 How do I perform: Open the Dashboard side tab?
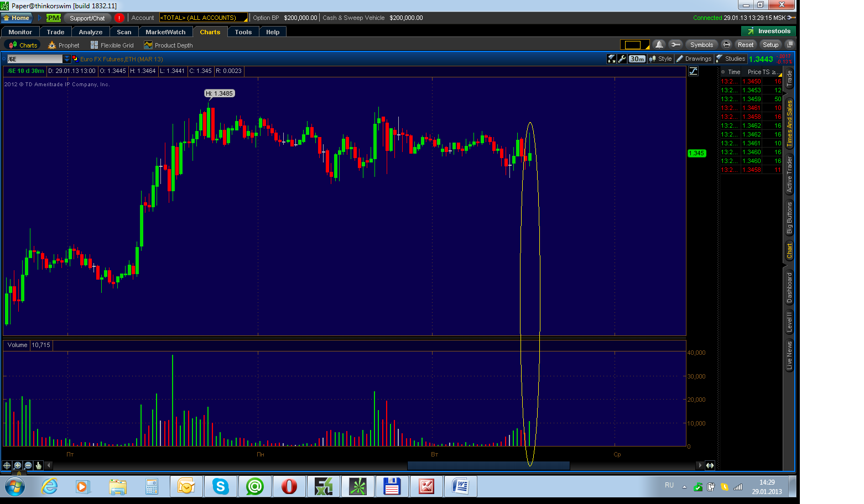point(789,287)
